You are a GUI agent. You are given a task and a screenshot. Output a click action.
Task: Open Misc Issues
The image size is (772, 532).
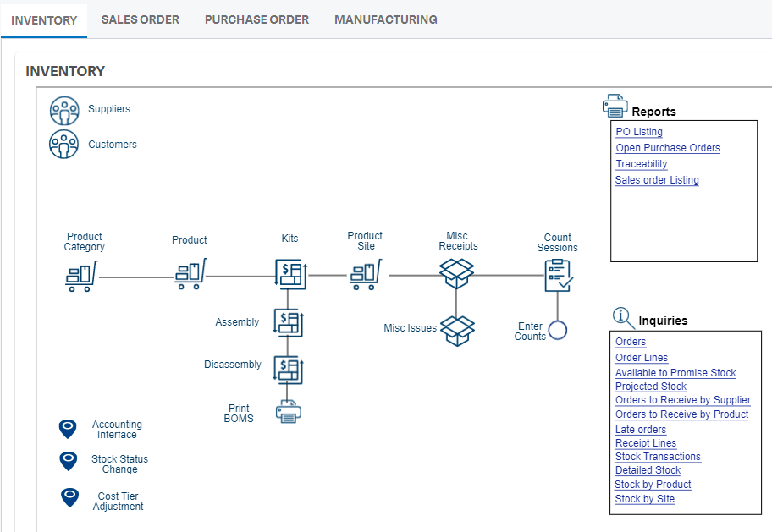457,330
